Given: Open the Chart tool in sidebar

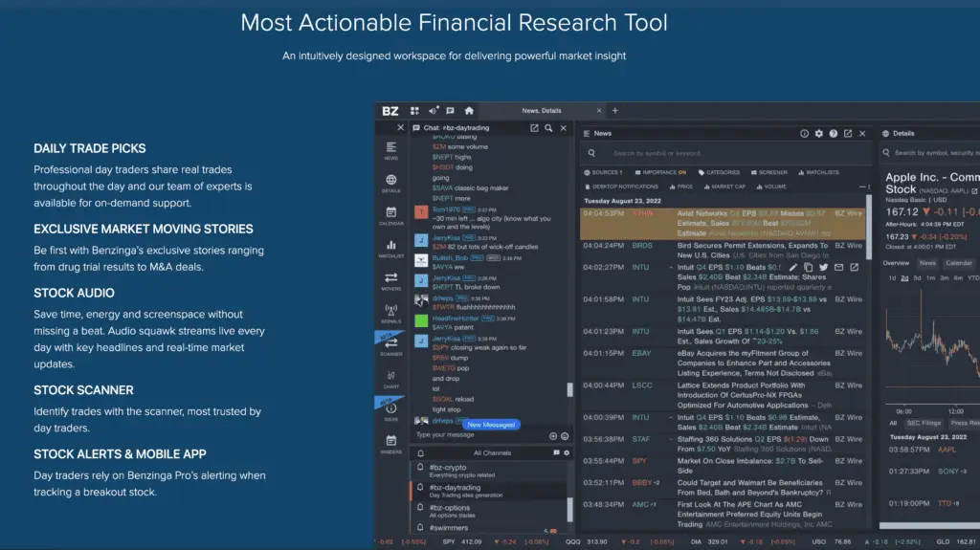Looking at the screenshot, I should (390, 379).
